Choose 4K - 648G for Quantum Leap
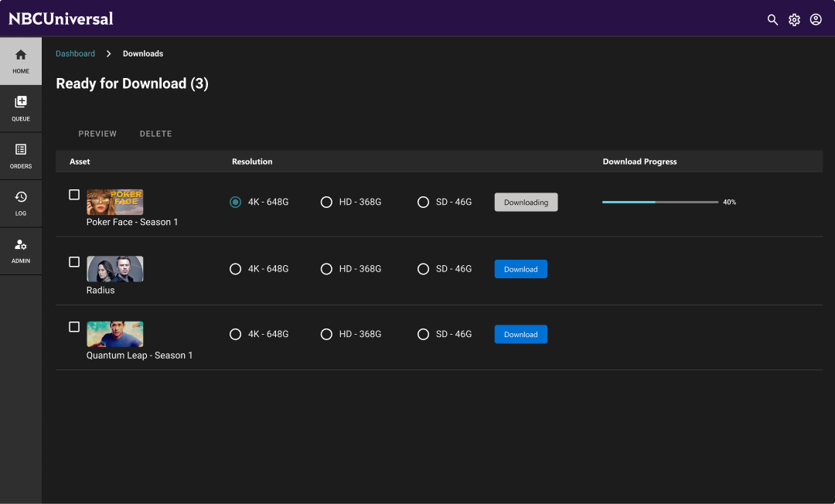This screenshot has height=504, width=835. coord(235,334)
